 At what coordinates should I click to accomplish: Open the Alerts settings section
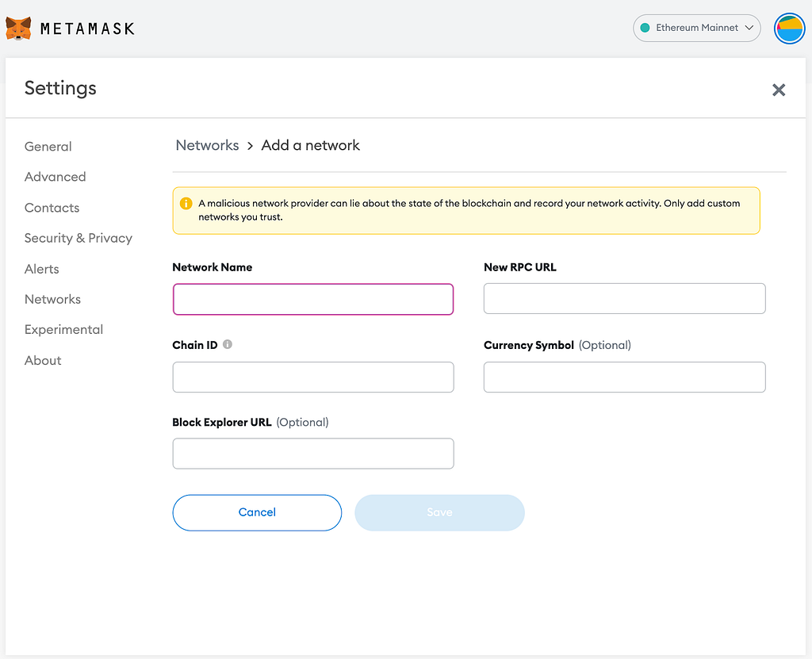[42, 269]
